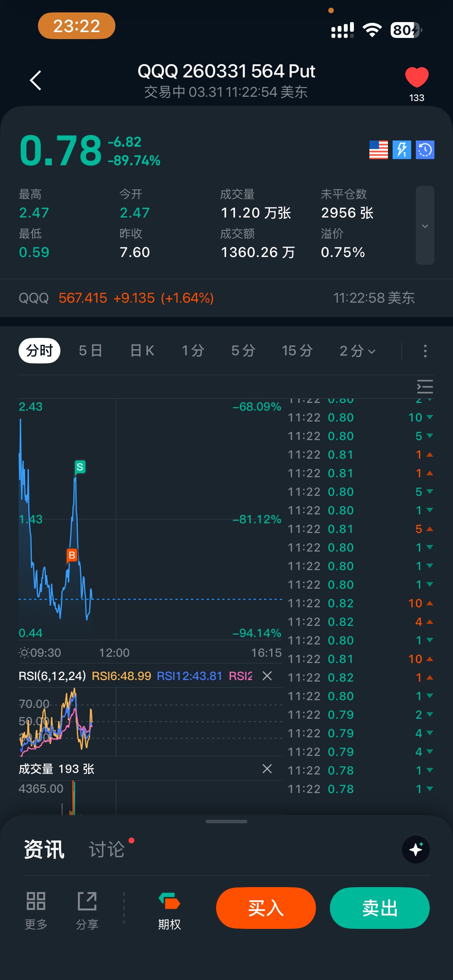Select the 5日 chart tab

tap(90, 351)
